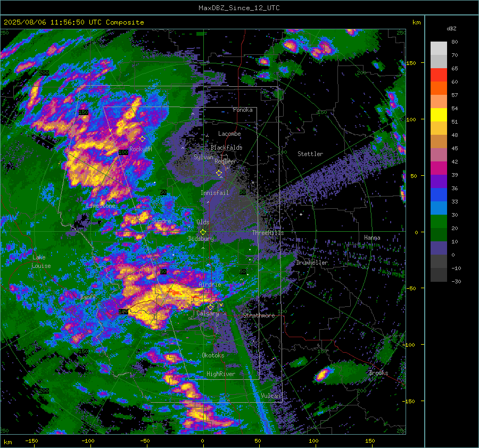Pick the magenta 39–42 dBZ legend color

439,168
